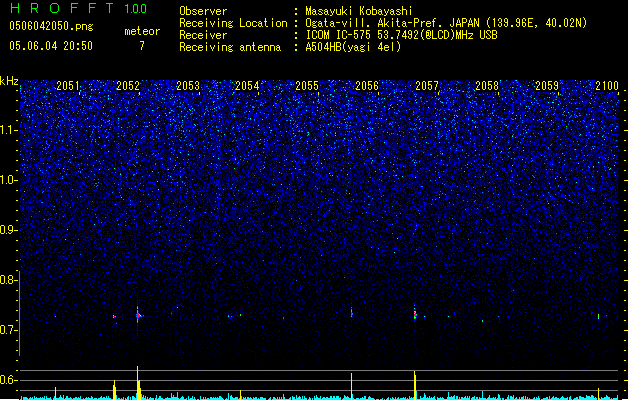Click the 'Receiver' field label
Image resolution: width=629 pixels, height=400 pixels.
[x=203, y=35]
